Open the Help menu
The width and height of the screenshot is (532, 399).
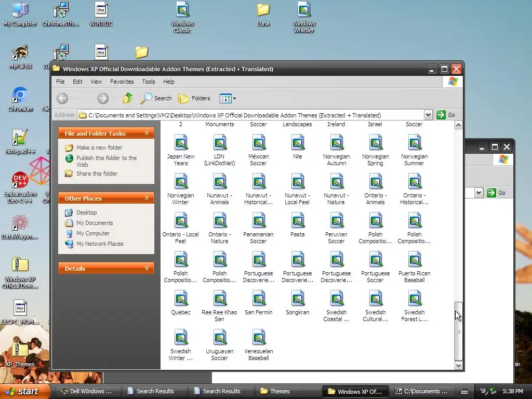[169, 82]
